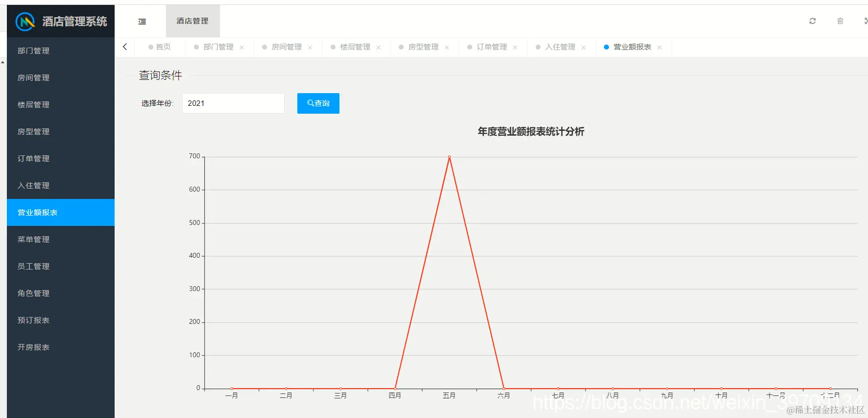The image size is (868, 418).
Task: Switch to the 楼层管理 tab
Action: click(x=355, y=47)
